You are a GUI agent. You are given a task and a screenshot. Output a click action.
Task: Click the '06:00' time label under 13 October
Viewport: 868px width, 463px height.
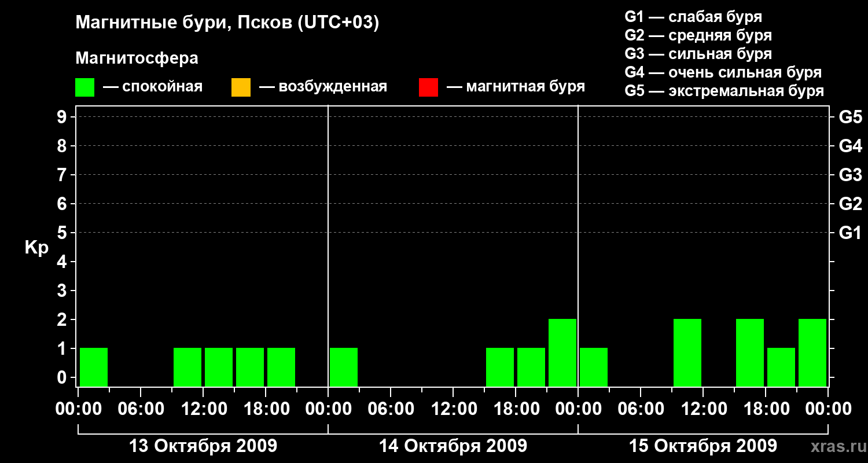pos(141,409)
